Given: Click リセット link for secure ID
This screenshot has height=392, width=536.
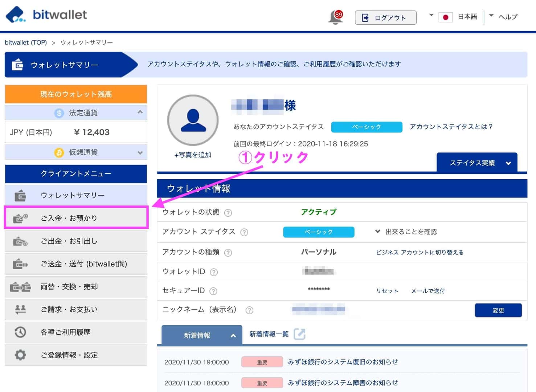Looking at the screenshot, I should (387, 291).
